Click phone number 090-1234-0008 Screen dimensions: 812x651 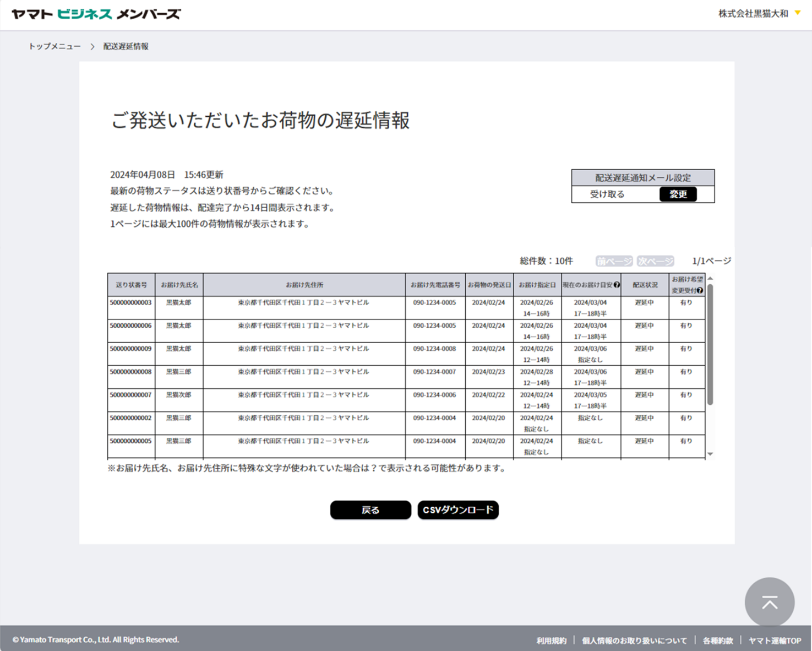tap(435, 349)
